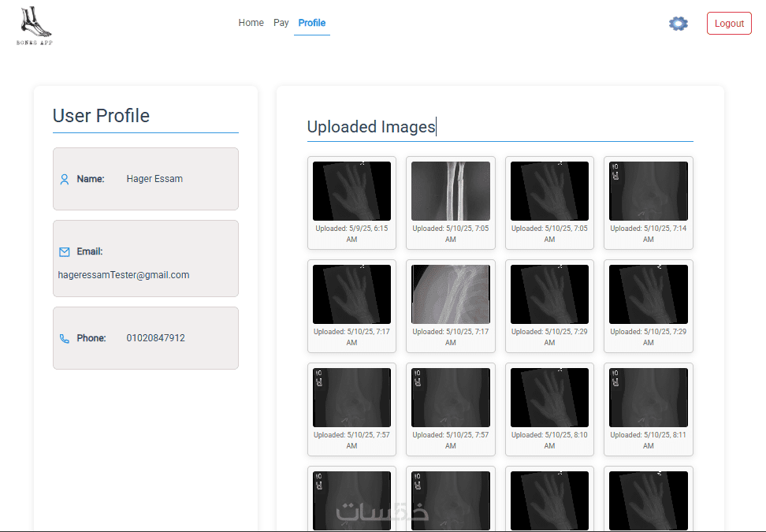Open settings via the gear icon
Screen dimensions: 766x532
(678, 24)
